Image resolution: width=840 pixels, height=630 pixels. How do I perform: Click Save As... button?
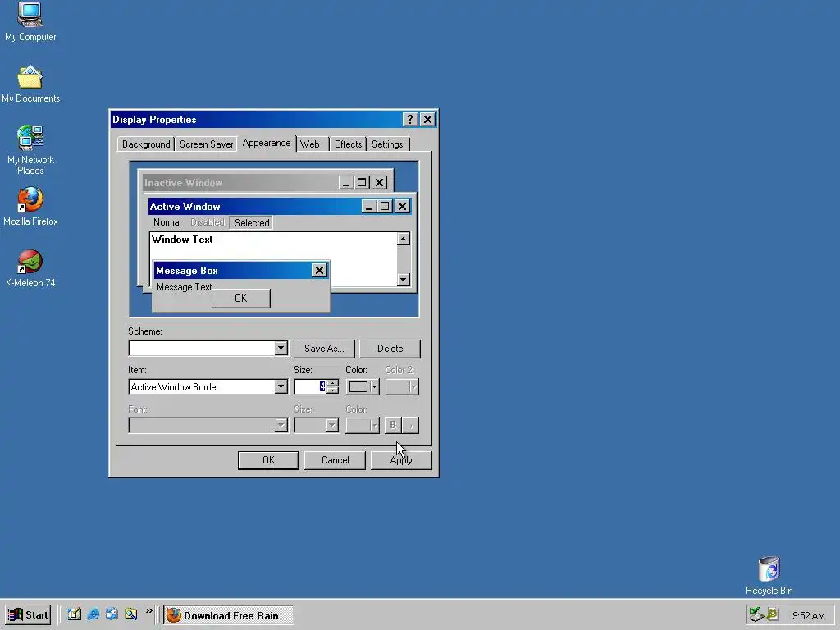pos(324,348)
